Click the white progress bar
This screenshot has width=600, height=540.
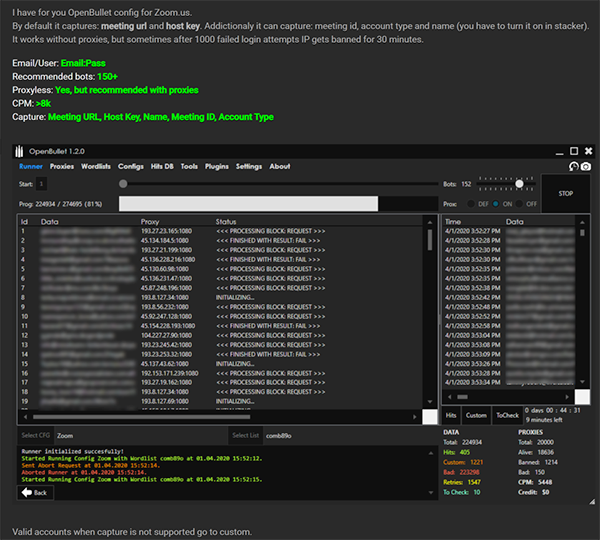[248, 204]
